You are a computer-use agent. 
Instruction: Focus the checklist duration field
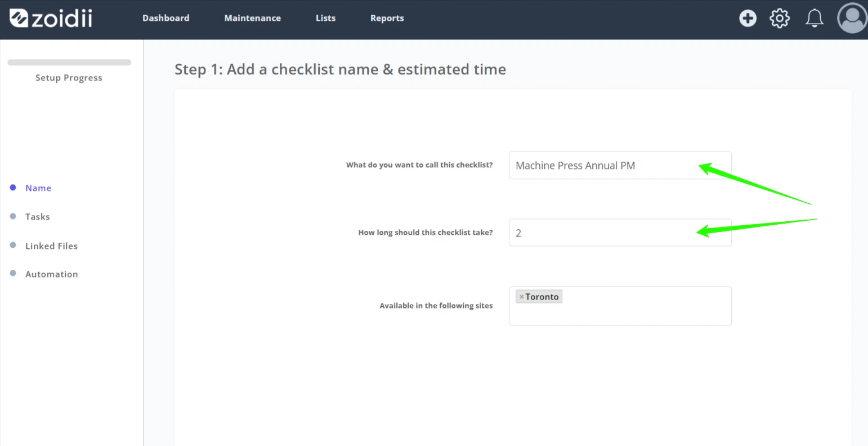pyautogui.click(x=620, y=233)
